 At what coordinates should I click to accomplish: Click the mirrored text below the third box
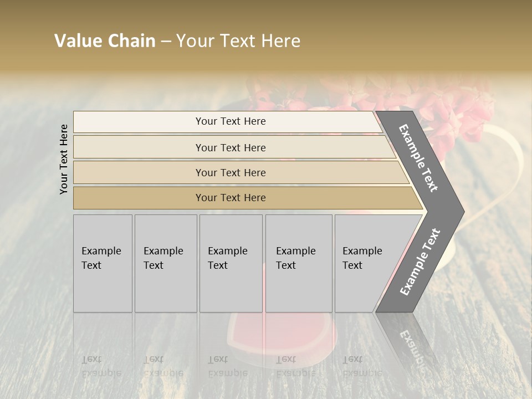click(228, 366)
